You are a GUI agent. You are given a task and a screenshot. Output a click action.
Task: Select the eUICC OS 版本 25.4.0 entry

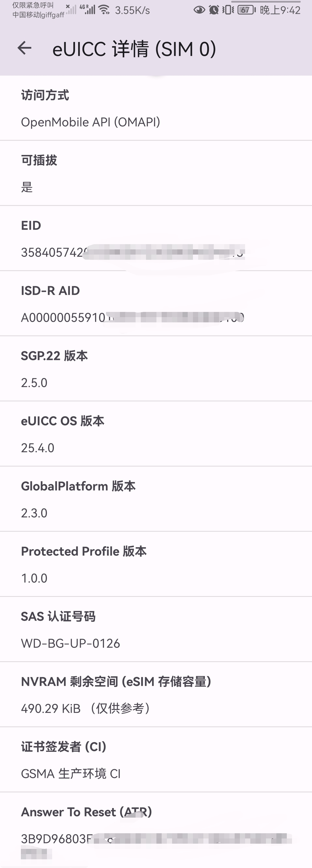pos(156,434)
